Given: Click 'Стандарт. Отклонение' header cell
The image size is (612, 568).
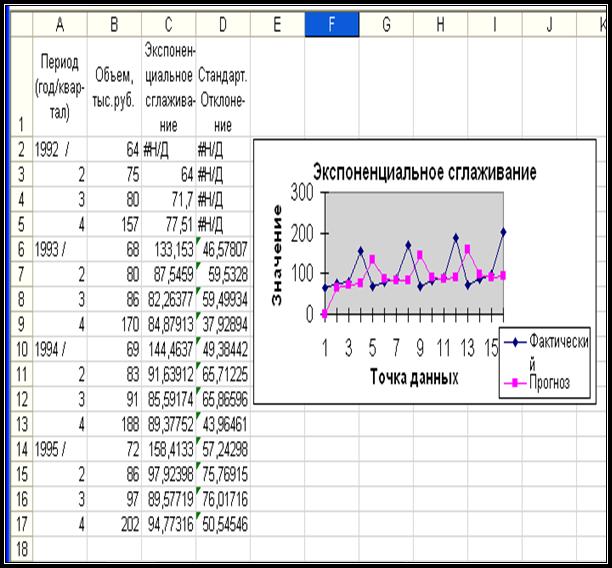Looking at the screenshot, I should 223,87.
